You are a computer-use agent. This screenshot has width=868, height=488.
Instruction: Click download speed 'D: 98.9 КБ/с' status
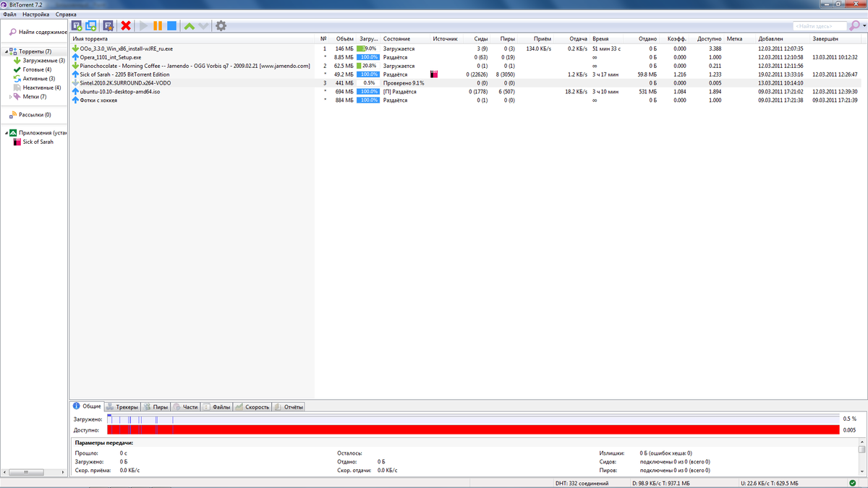(662, 483)
